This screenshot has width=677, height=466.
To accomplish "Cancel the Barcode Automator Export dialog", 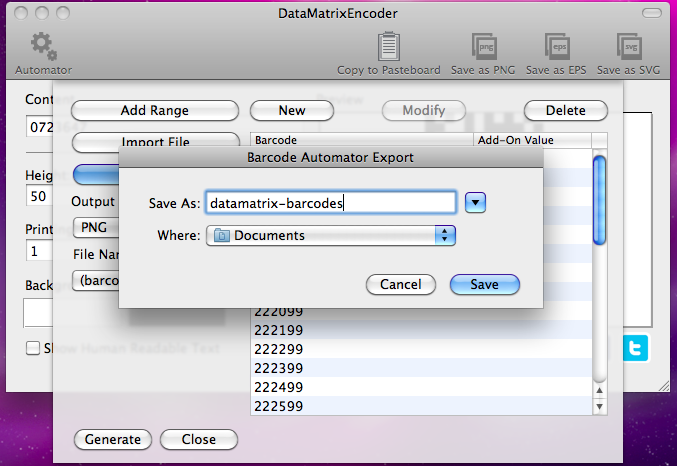I will tap(401, 285).
